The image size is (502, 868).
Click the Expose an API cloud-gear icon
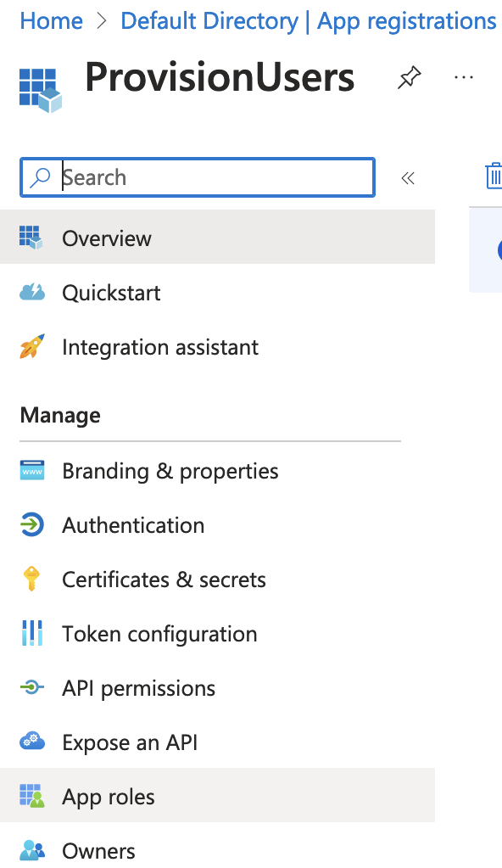click(32, 741)
